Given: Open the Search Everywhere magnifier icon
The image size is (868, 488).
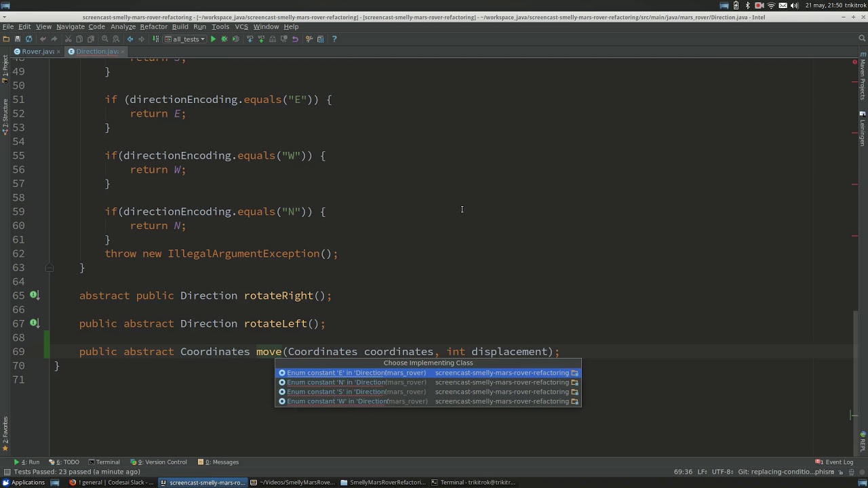Looking at the screenshot, I should click(x=863, y=39).
